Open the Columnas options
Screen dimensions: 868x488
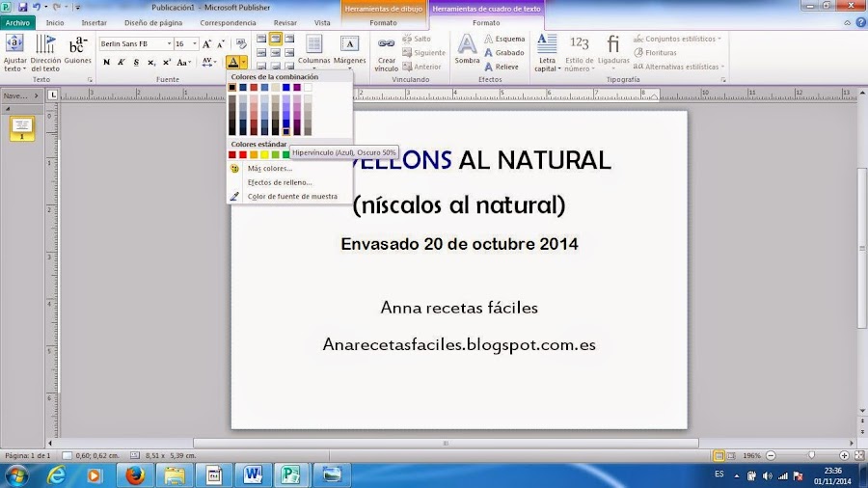coord(313,52)
